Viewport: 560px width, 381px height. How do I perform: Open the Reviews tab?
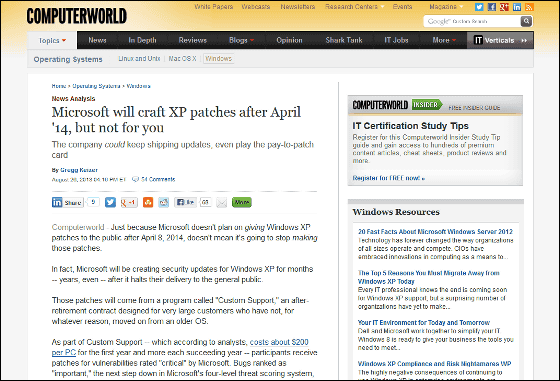[193, 40]
